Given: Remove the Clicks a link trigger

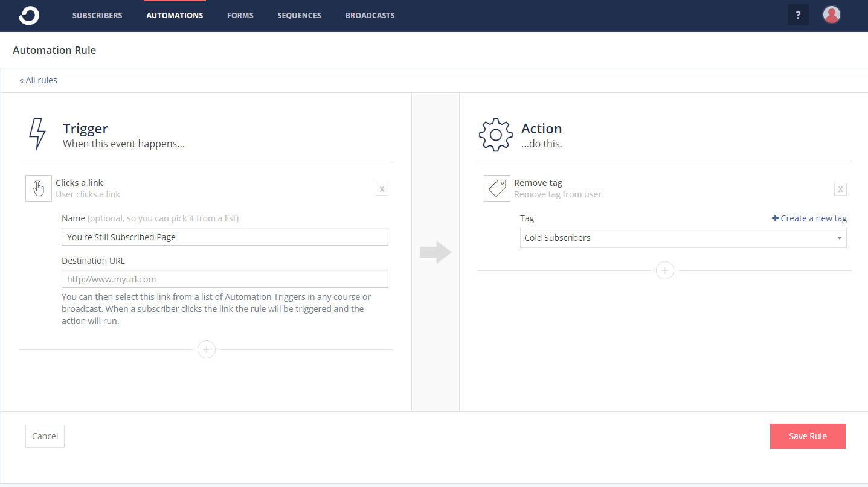Looking at the screenshot, I should tap(382, 189).
